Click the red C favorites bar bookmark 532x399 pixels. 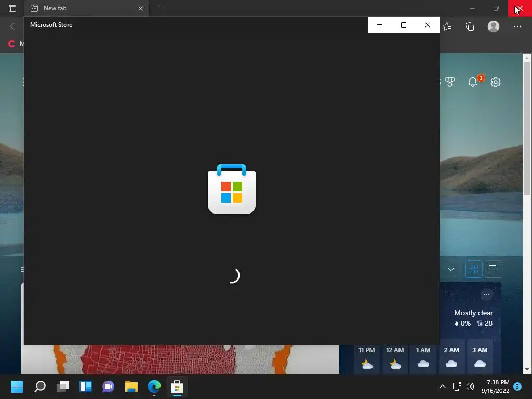[x=11, y=44]
